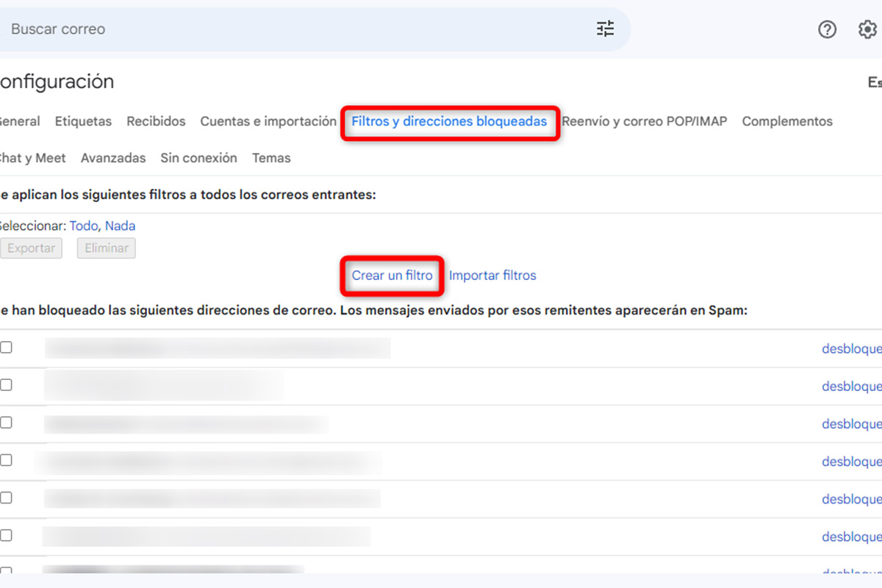Click the Crear un filtro link
This screenshot has height=588, width=882.
point(392,276)
